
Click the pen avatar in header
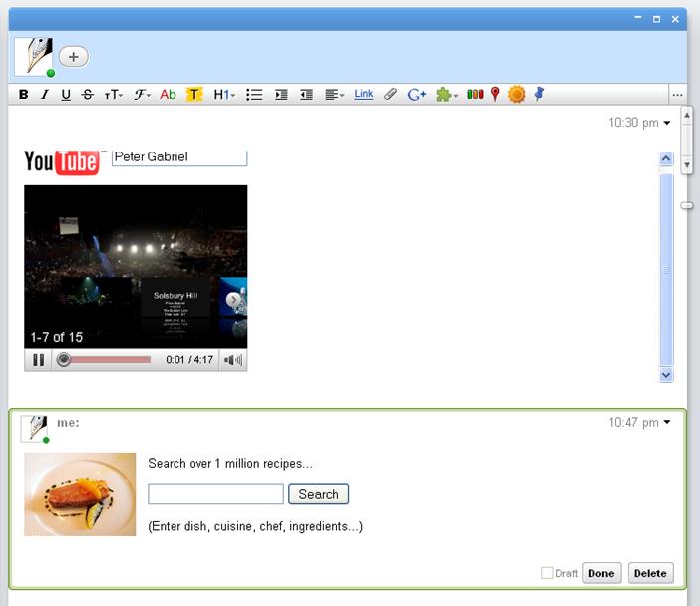point(34,57)
